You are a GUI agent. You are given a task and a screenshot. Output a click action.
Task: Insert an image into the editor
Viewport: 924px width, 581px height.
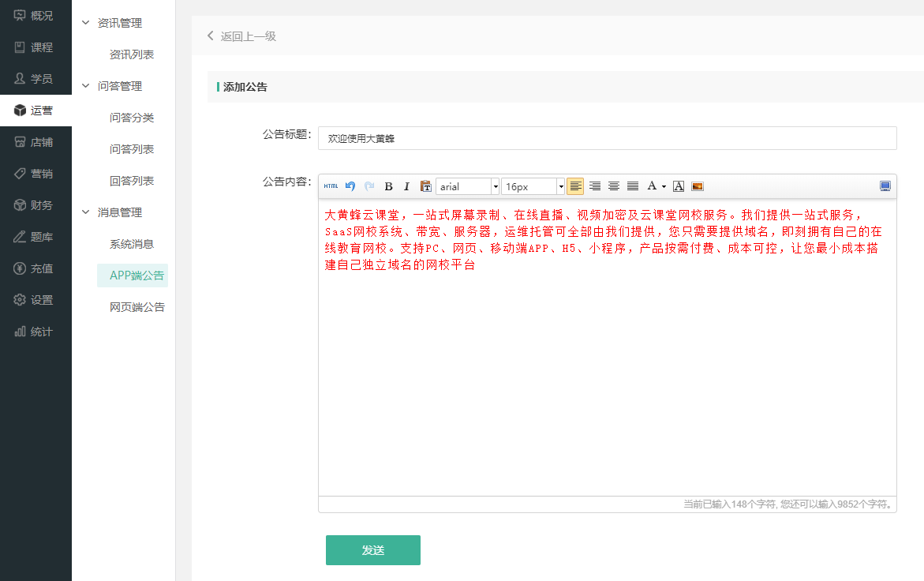pyautogui.click(x=698, y=186)
